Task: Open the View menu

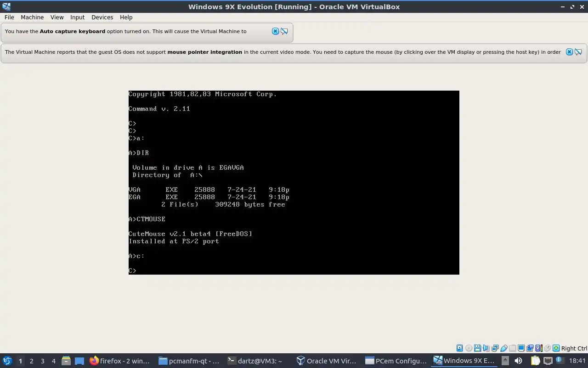Action: click(x=57, y=17)
